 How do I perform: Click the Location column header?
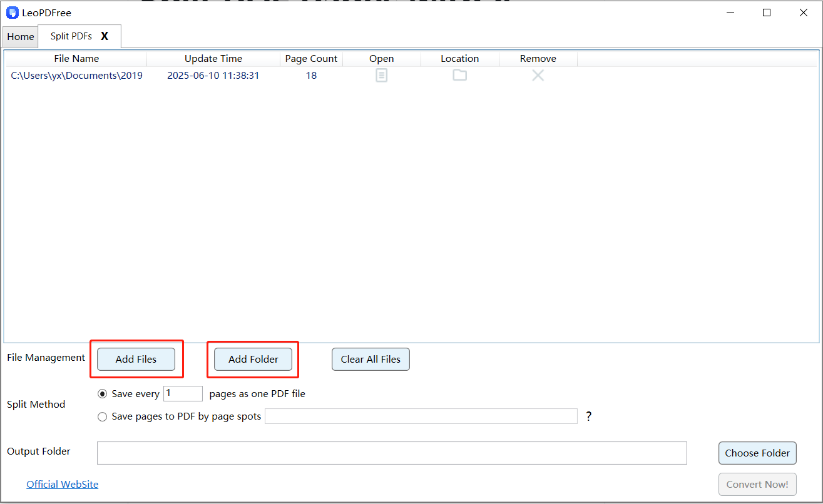click(460, 59)
